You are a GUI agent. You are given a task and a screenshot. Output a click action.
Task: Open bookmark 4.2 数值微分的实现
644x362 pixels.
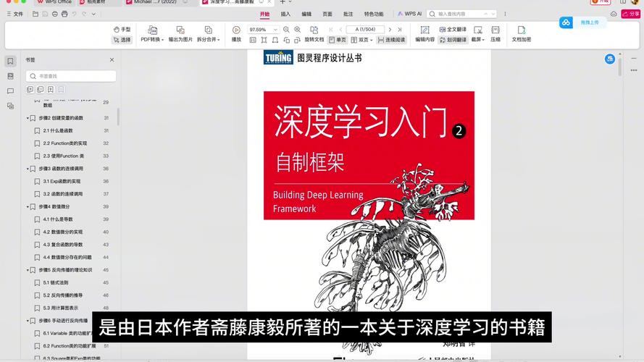tap(63, 232)
